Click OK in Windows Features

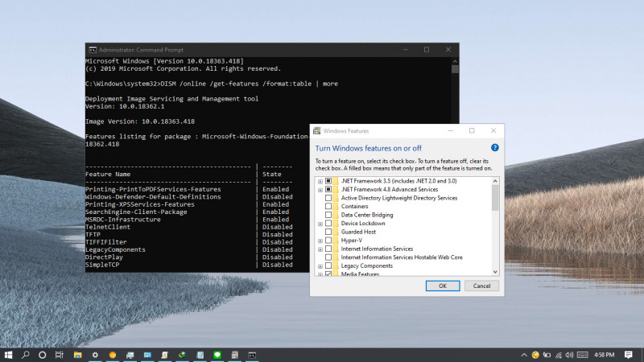pyautogui.click(x=442, y=286)
